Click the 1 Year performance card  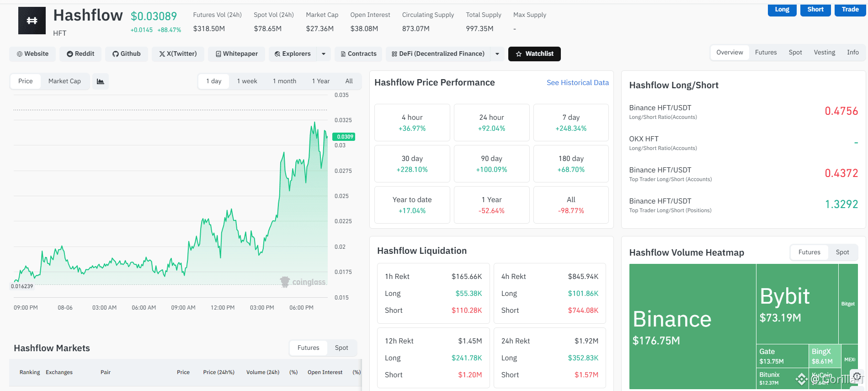492,205
